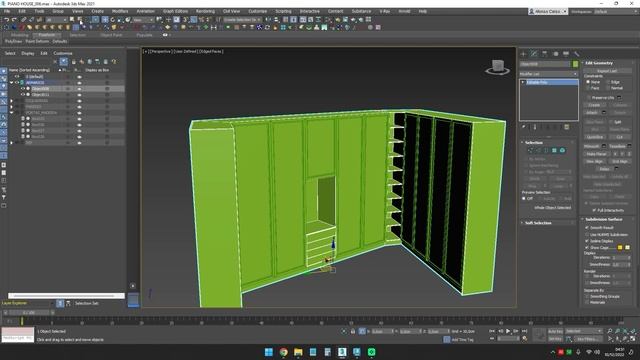Toggle the Full Interactivity checkbox

[594, 210]
